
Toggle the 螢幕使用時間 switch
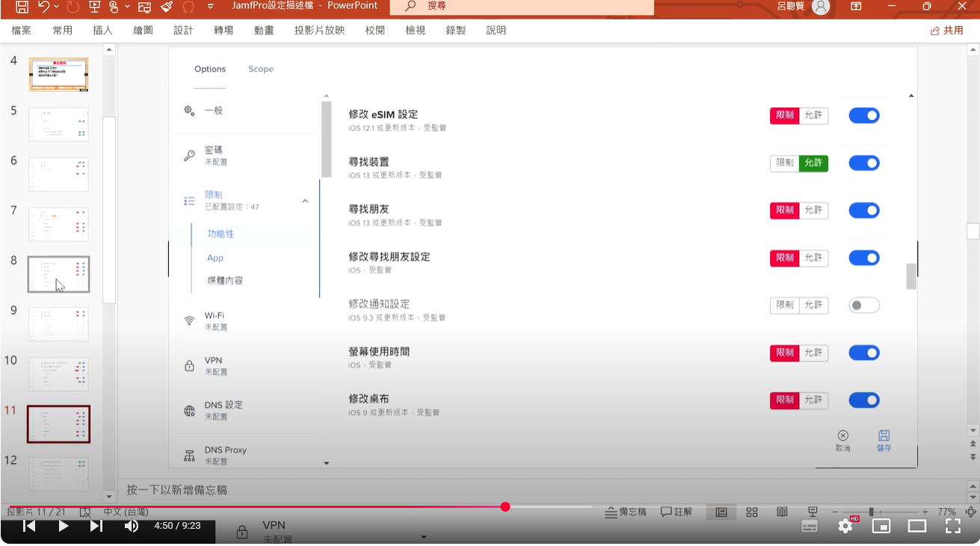tap(864, 353)
